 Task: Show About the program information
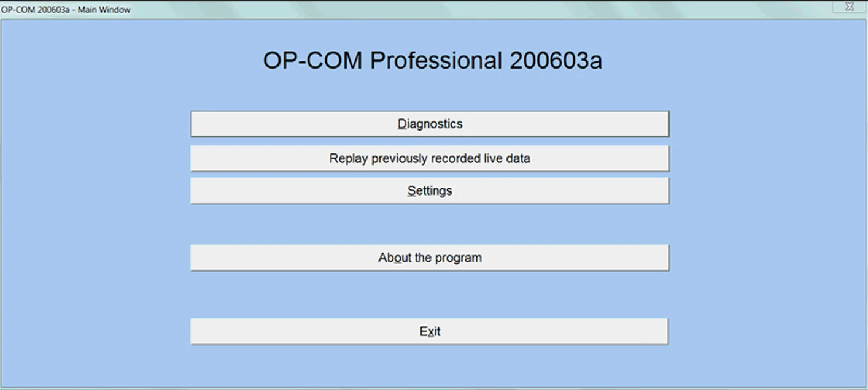coord(430,258)
